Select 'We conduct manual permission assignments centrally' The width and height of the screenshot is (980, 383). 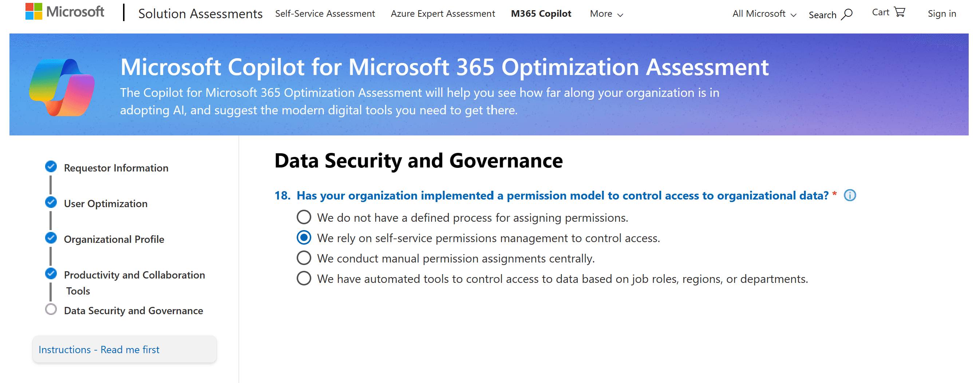coord(304,258)
